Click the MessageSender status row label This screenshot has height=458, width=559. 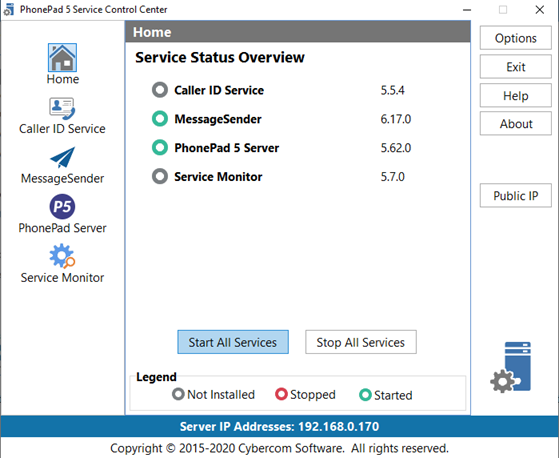point(218,119)
